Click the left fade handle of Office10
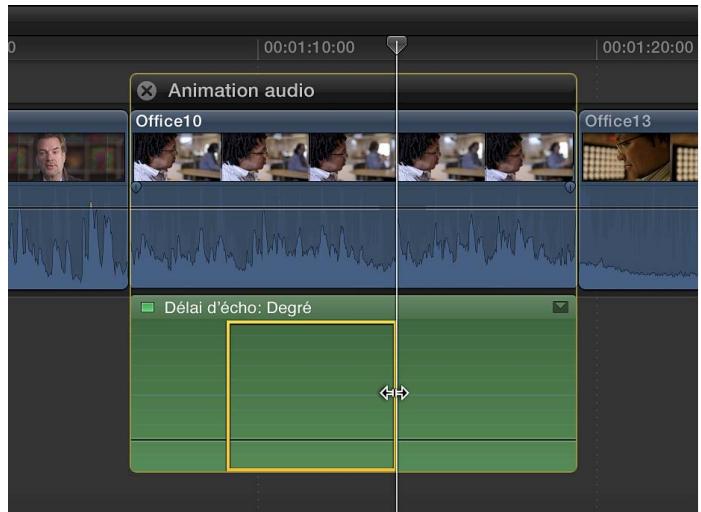This screenshot has width=701, height=512. coord(136,187)
